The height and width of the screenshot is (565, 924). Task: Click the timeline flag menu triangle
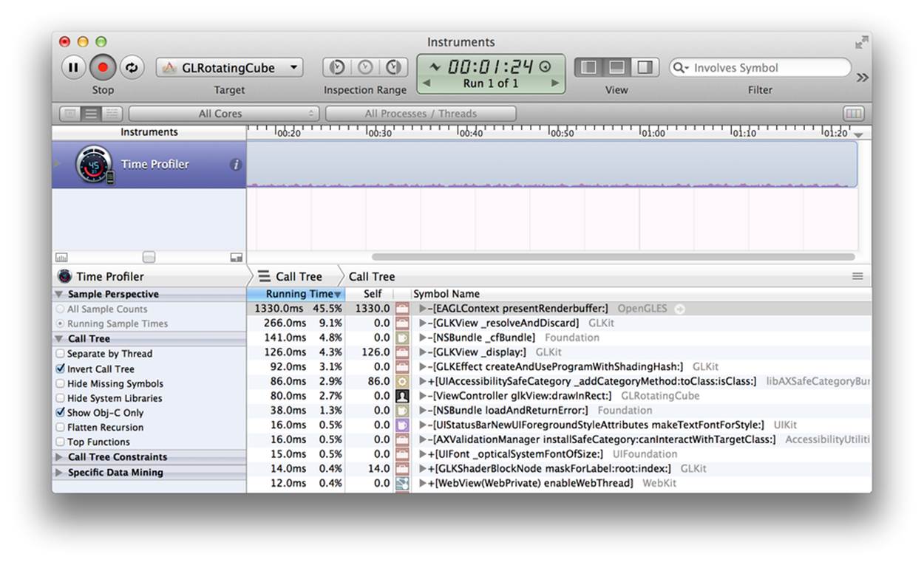point(858,135)
